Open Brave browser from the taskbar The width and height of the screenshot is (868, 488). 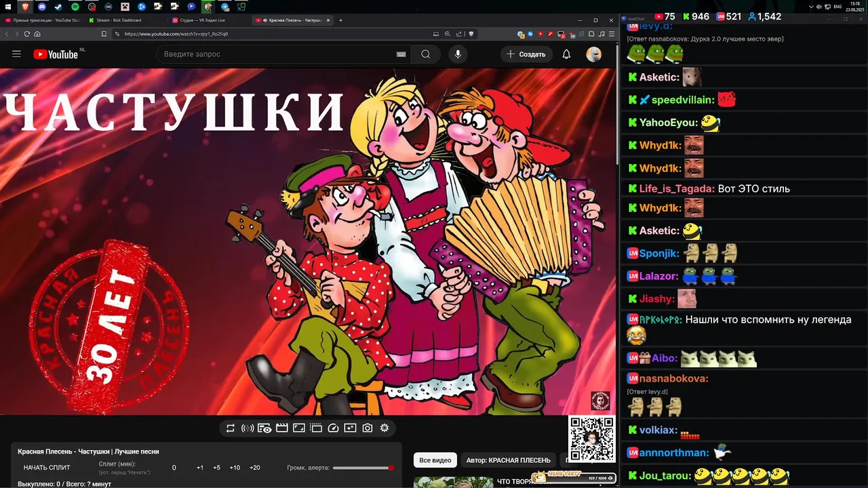click(26, 7)
